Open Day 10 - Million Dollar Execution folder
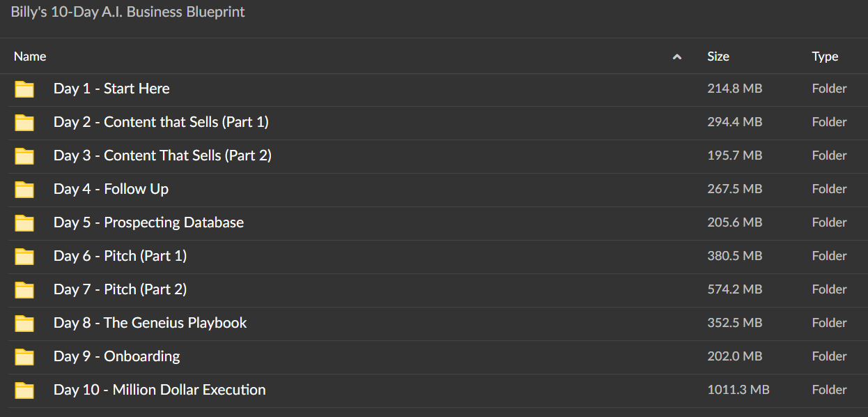 [160, 390]
